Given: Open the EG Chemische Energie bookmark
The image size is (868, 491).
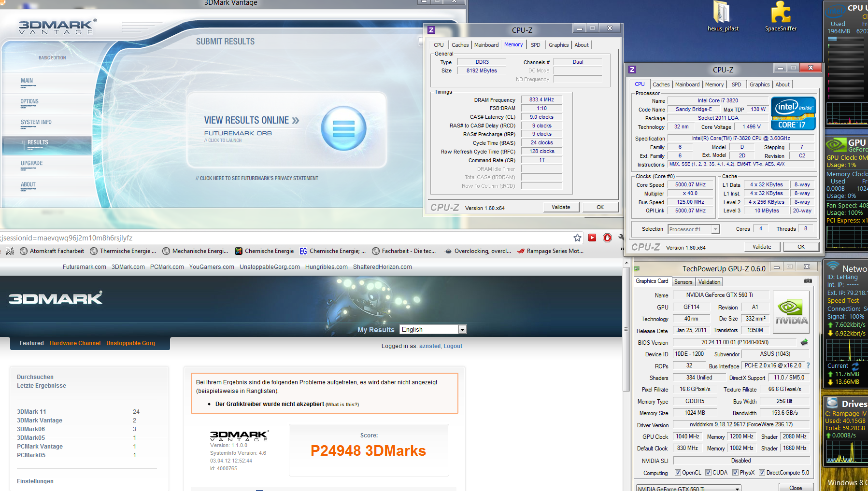Looking at the screenshot, I should [x=332, y=251].
